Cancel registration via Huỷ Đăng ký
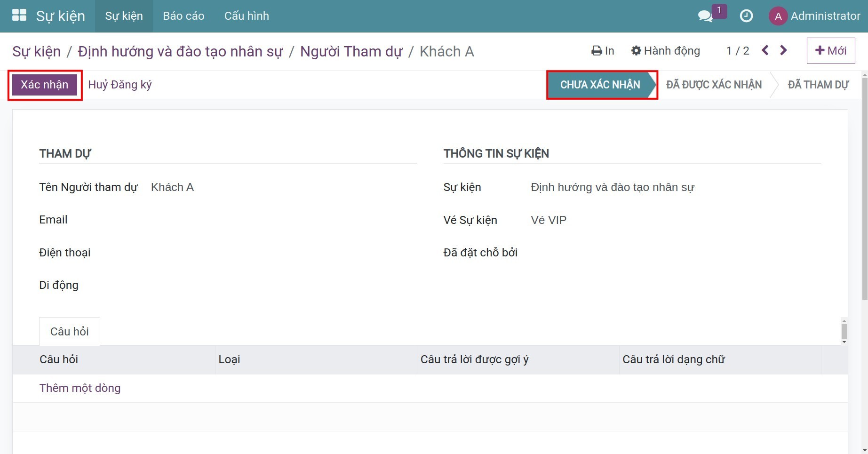The height and width of the screenshot is (454, 868). coord(119,84)
